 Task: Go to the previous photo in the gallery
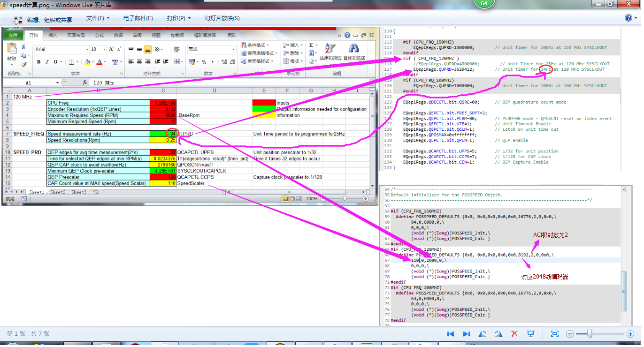tap(451, 334)
